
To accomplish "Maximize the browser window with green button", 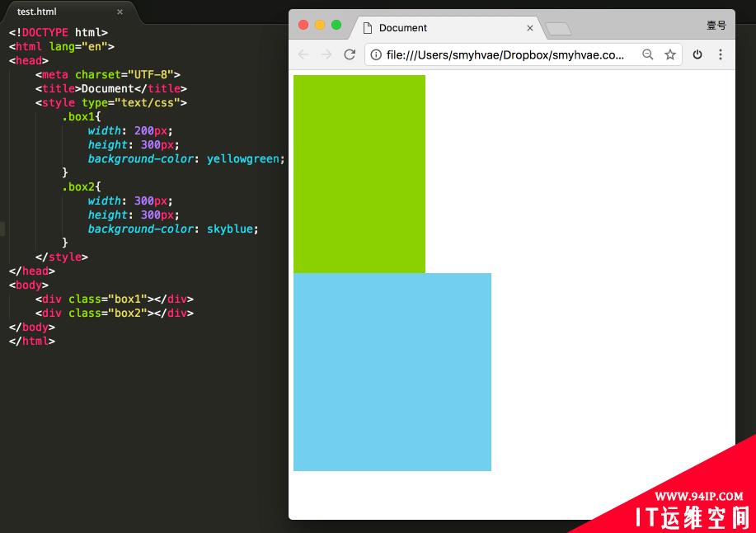I will 336,25.
